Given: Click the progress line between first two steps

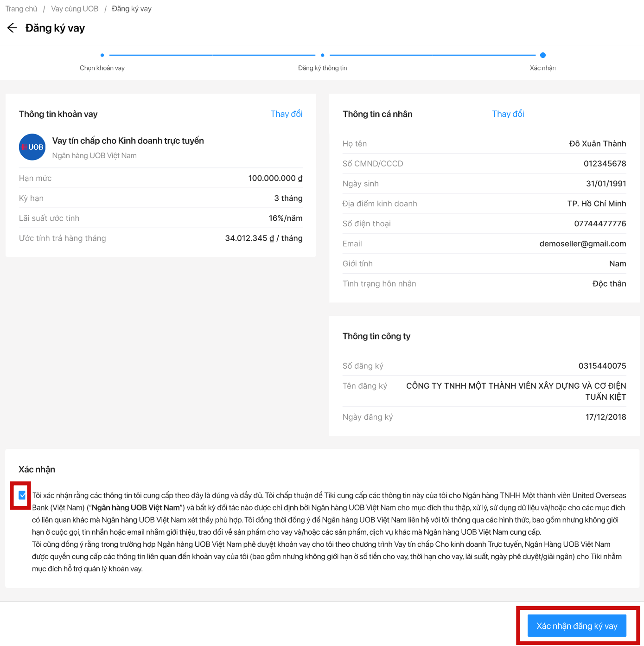Looking at the screenshot, I should [212, 55].
